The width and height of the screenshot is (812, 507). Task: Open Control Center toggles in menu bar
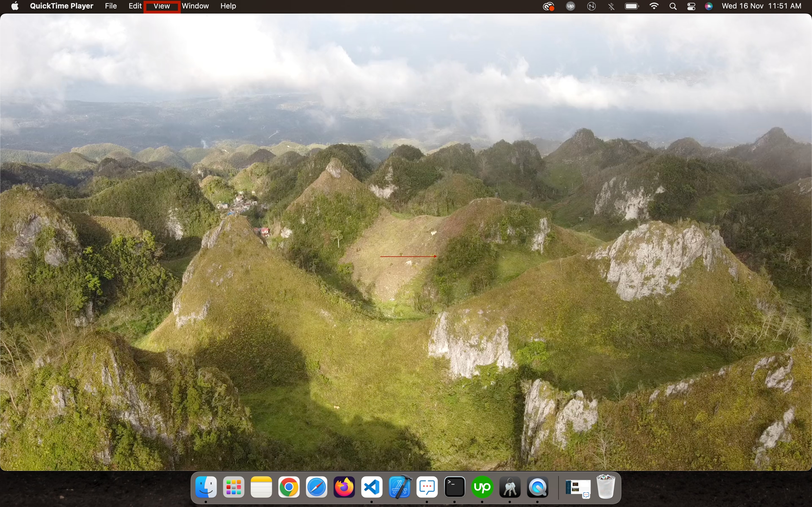click(691, 6)
